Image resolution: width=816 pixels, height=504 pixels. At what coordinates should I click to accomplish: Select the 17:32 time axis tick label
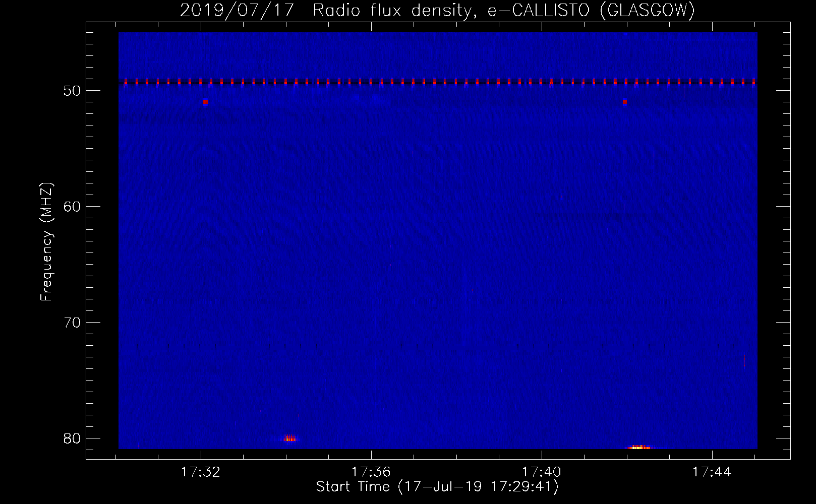pyautogui.click(x=201, y=472)
